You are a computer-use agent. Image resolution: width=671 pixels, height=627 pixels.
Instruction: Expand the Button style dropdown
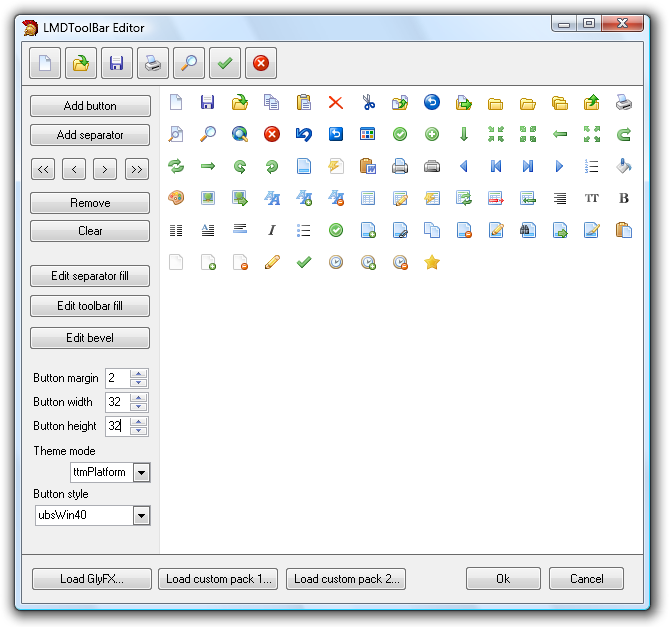tap(141, 516)
